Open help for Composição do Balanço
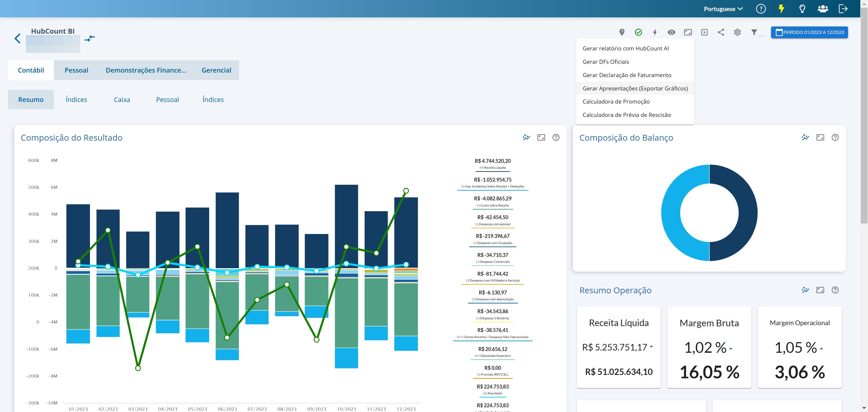Screen dimensions: 868x412 [835, 137]
